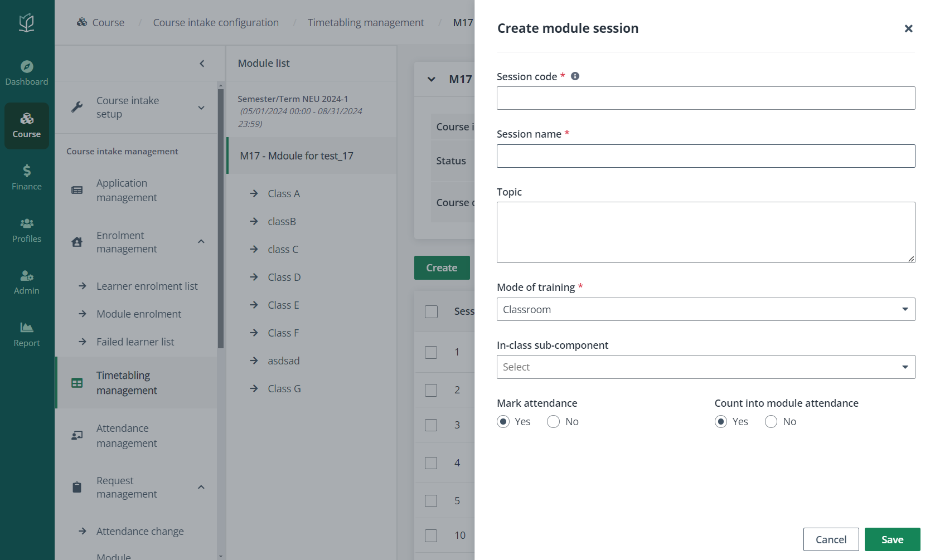Click the Request management clipboard icon
The height and width of the screenshot is (560, 935).
77,487
